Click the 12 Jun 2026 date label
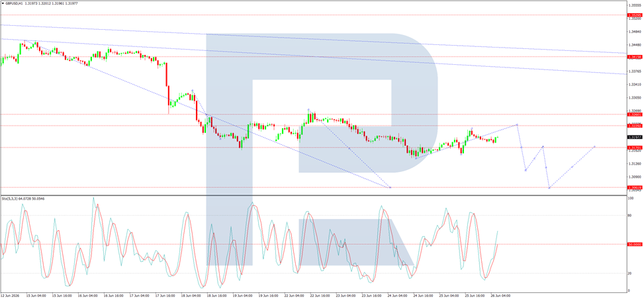This screenshot has height=299, width=644. 9,295
